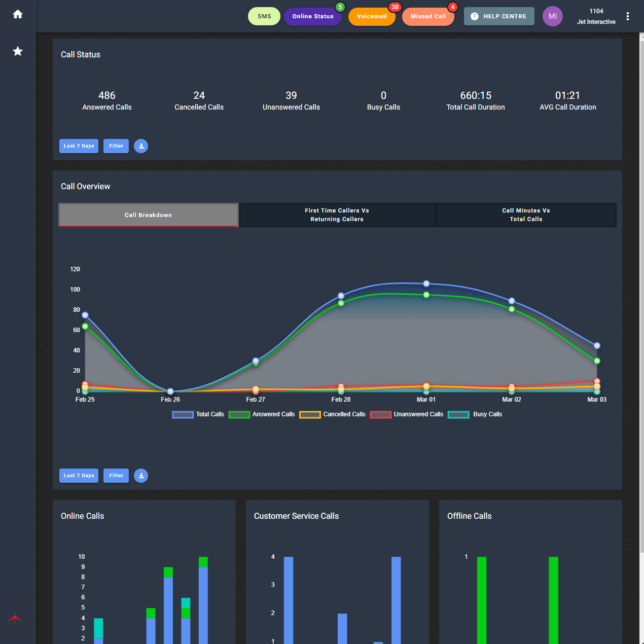Image resolution: width=644 pixels, height=644 pixels.
Task: Click the Total Calls point at Mar 02
Action: [x=512, y=301]
